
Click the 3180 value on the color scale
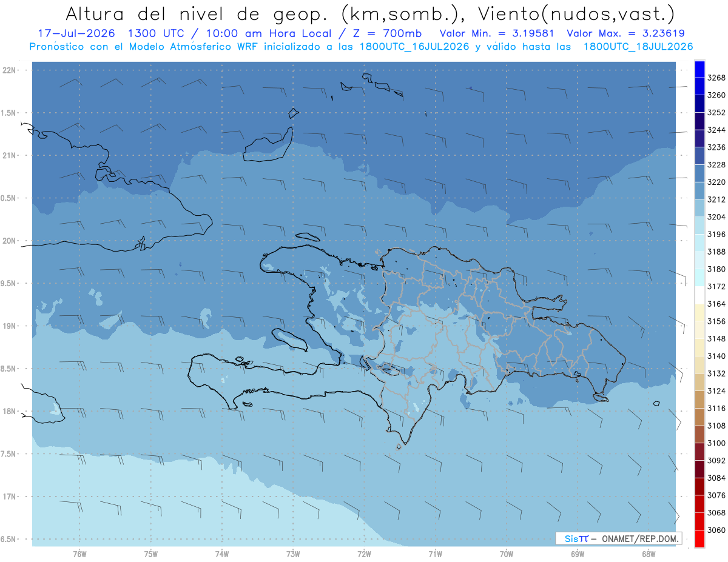tap(716, 269)
